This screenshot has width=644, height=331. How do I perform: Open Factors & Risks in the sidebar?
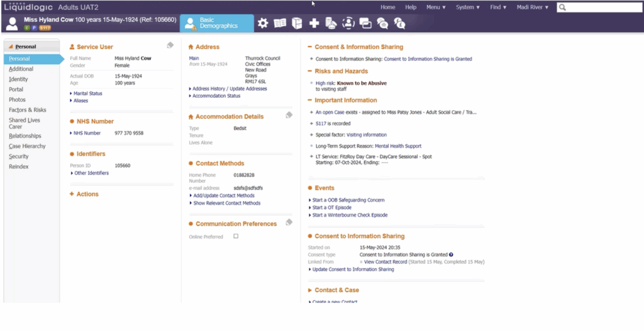pyautogui.click(x=28, y=110)
